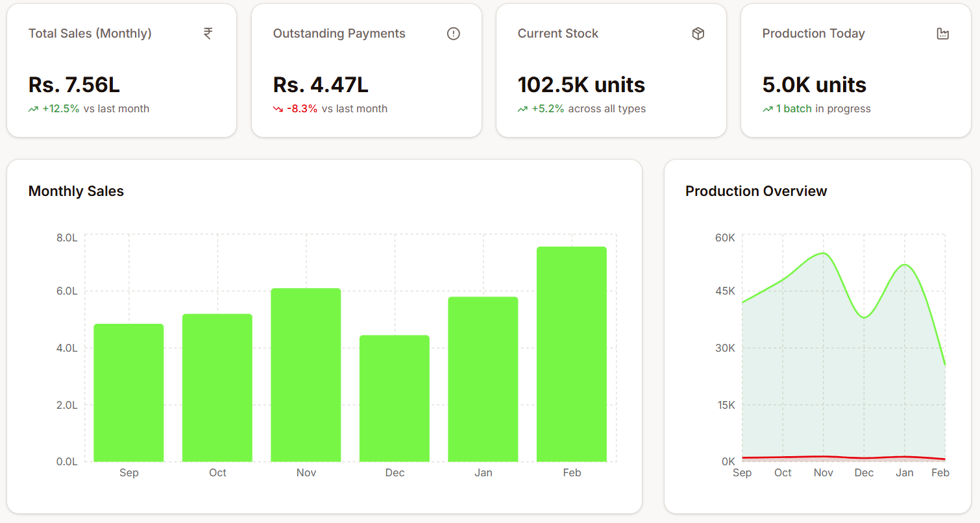This screenshot has height=523, width=980.
Task: Click the alert circle icon beside Outstanding Payments
Action: click(x=454, y=34)
